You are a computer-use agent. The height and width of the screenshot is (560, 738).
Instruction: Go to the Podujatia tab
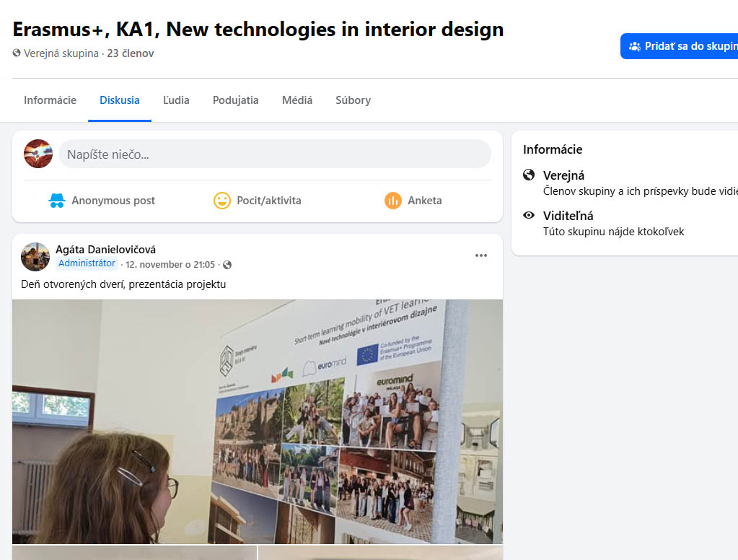click(235, 100)
